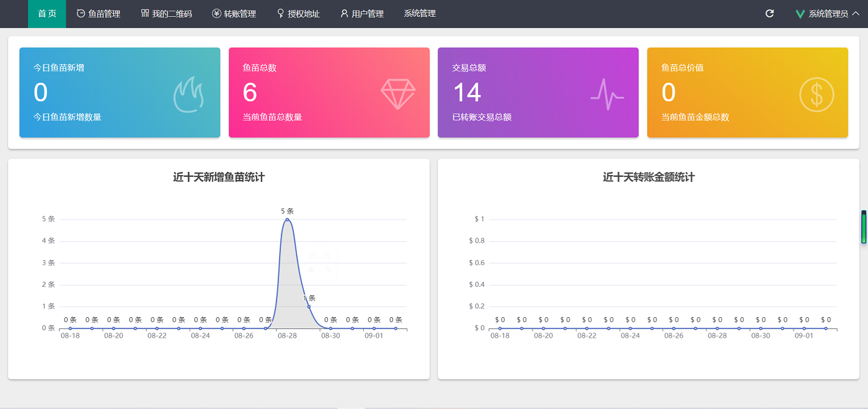Click the refresh icon in top bar

tap(769, 14)
